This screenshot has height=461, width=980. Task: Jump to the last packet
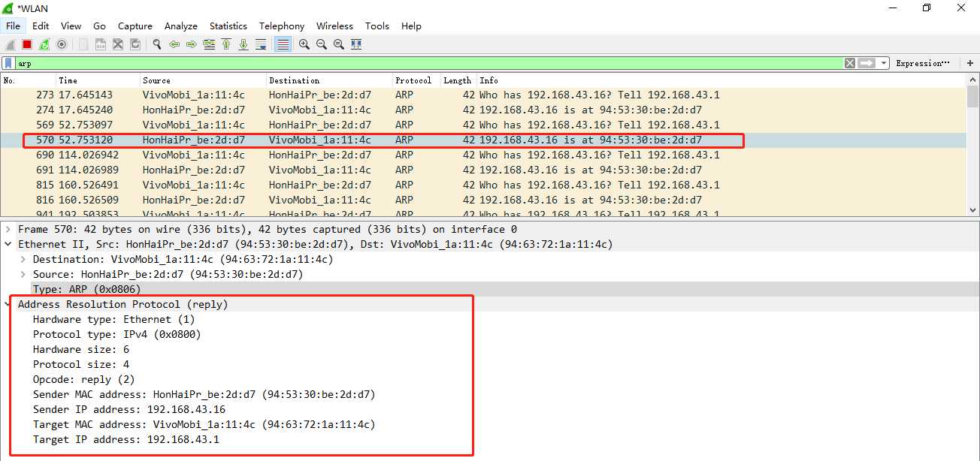pyautogui.click(x=243, y=45)
